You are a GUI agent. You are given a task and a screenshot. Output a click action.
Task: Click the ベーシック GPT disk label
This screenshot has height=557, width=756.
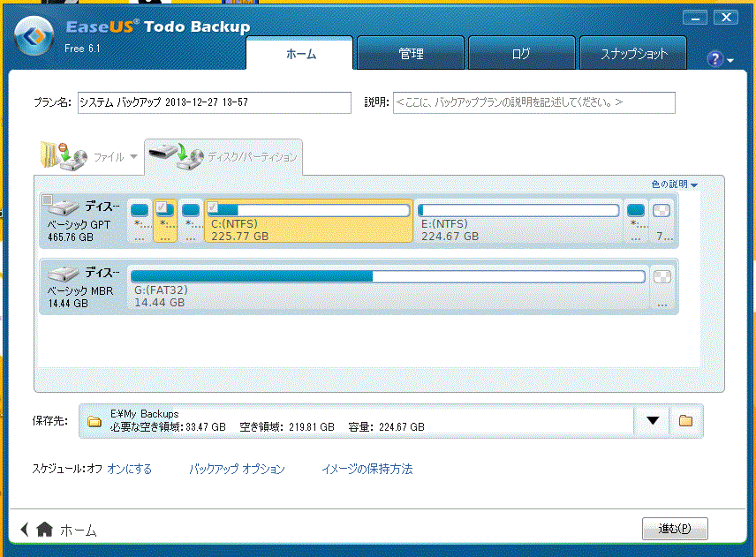tap(79, 224)
